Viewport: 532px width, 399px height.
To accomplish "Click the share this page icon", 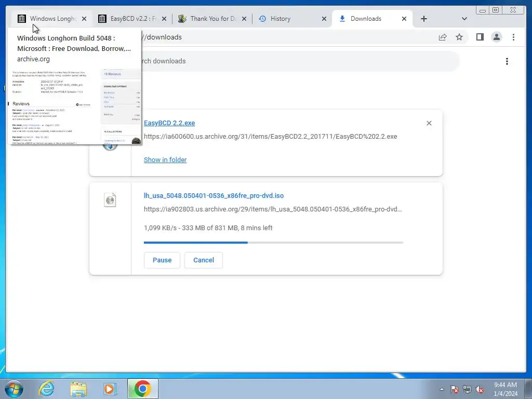I will click(x=443, y=37).
